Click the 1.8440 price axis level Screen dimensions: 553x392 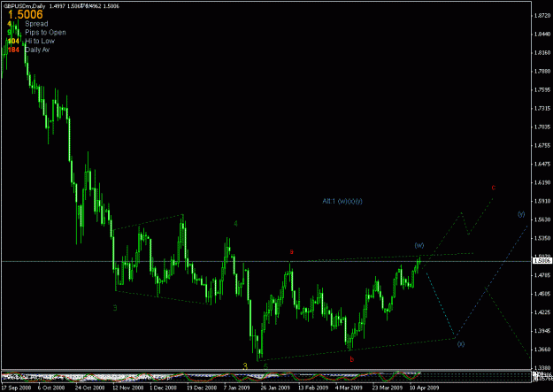[x=542, y=35]
